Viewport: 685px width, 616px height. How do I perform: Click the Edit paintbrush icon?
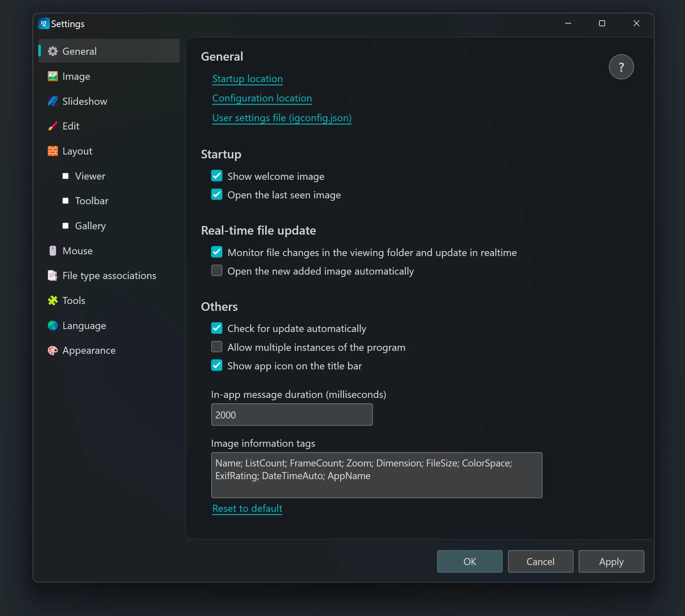[52, 126]
